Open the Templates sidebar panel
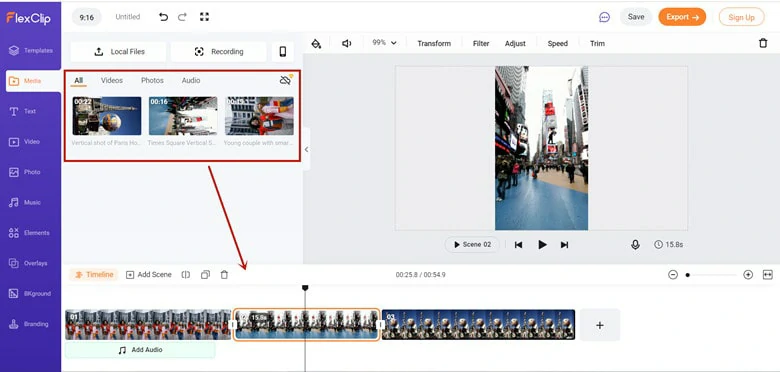Image resolution: width=780 pixels, height=372 pixels. point(30,50)
